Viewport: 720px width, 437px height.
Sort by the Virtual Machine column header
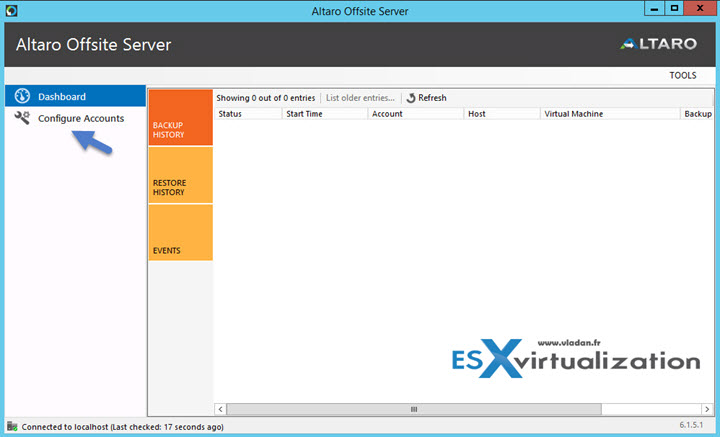click(610, 114)
